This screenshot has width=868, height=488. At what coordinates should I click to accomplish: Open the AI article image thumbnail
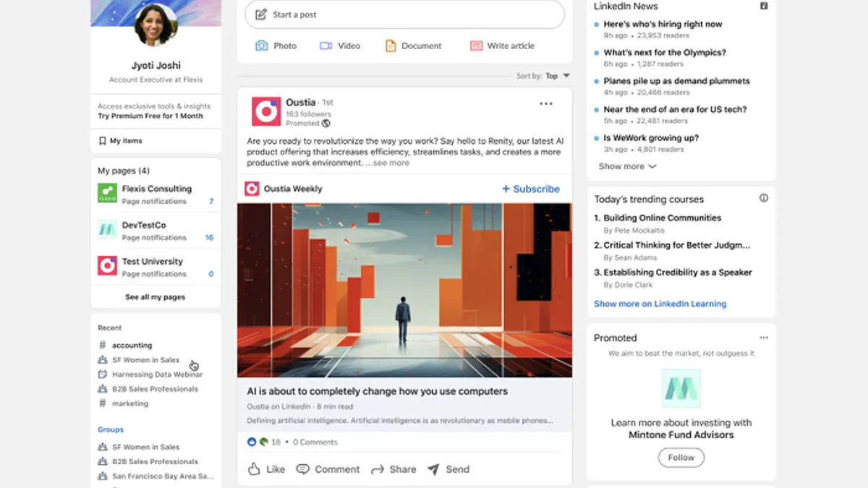click(404, 290)
